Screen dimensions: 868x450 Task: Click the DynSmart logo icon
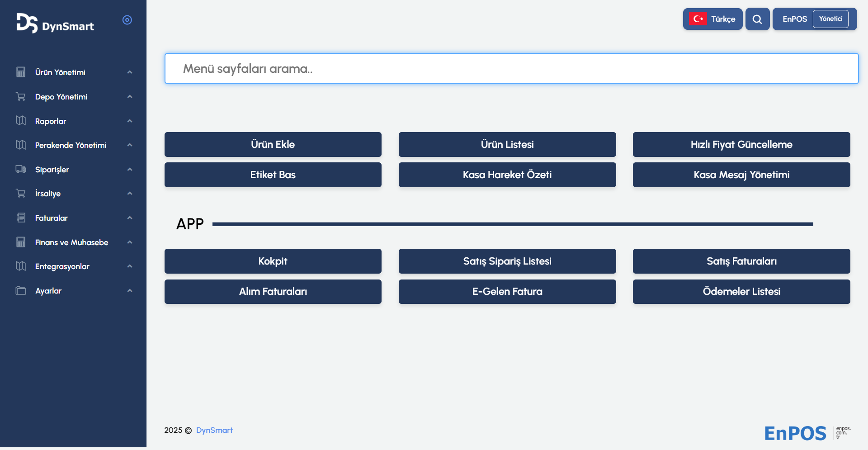pyautogui.click(x=27, y=23)
